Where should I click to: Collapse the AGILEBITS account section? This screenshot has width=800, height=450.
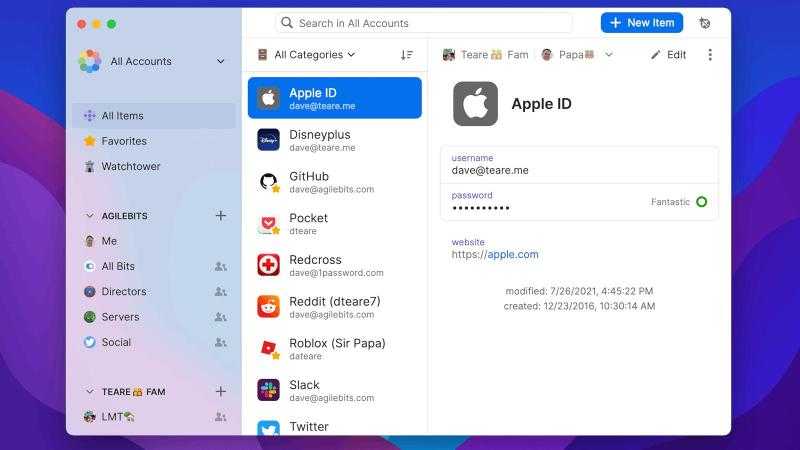[x=90, y=215]
